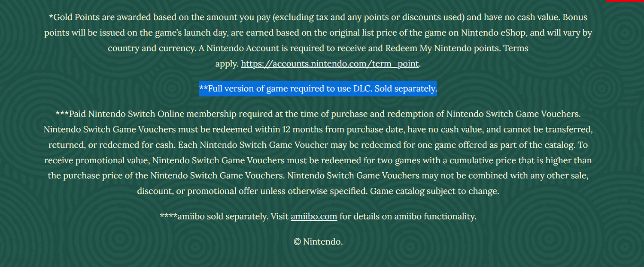644x267 pixels.
Task: Click the red bar at top-right corner
Action: click(x=625, y=1)
